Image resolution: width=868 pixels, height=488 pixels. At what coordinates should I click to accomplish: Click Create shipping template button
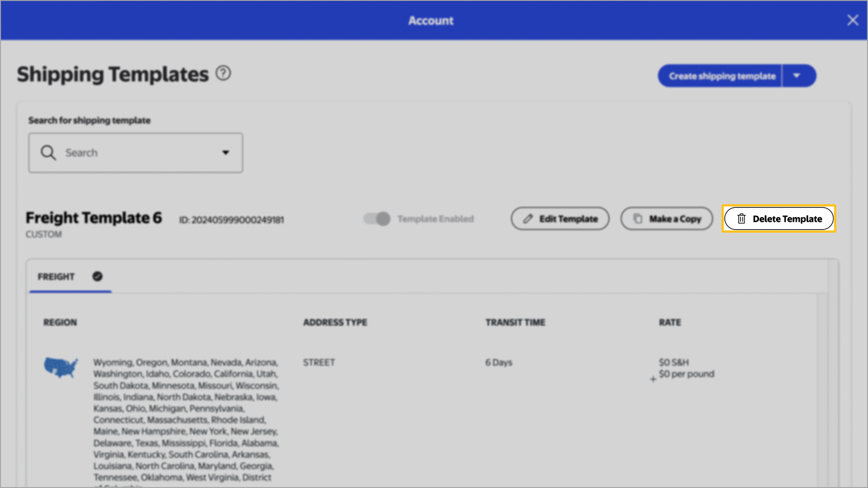click(x=722, y=76)
